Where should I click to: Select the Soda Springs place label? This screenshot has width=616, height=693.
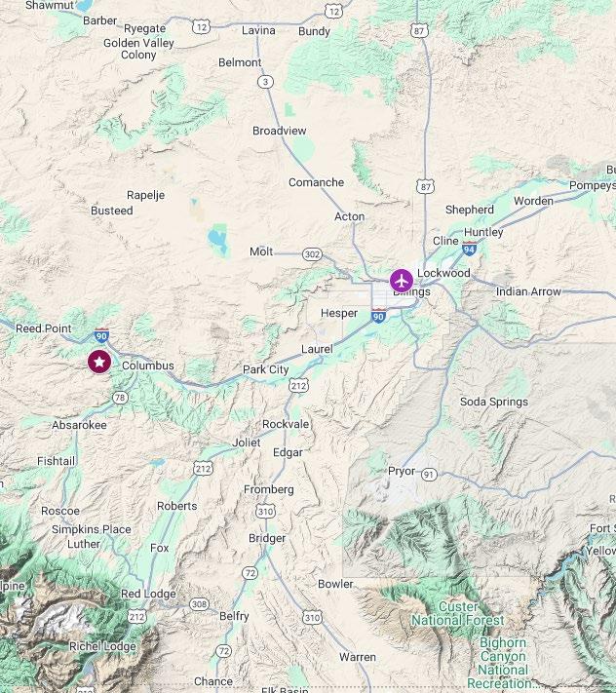(x=494, y=402)
